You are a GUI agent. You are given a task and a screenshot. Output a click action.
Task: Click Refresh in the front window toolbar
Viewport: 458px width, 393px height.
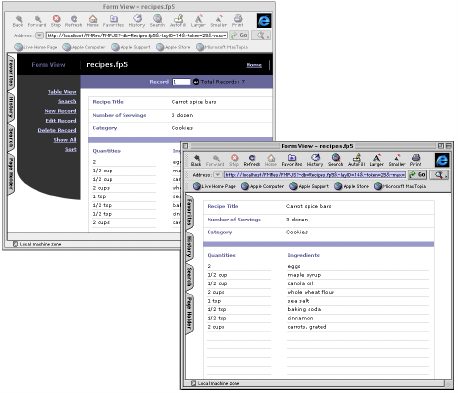coord(252,160)
